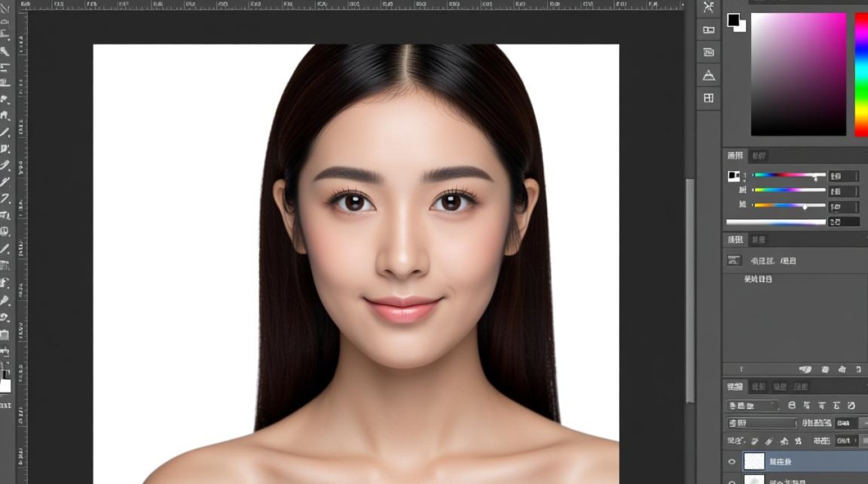Click the rainbow hue strip in the color picker

point(862,74)
